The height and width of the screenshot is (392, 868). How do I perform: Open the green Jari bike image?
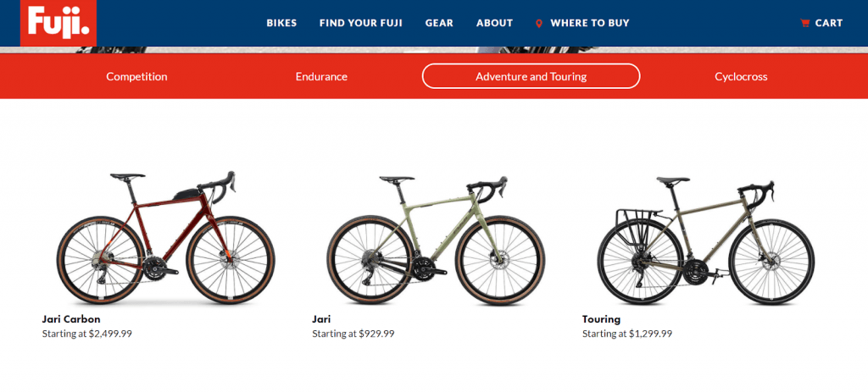tap(436, 240)
